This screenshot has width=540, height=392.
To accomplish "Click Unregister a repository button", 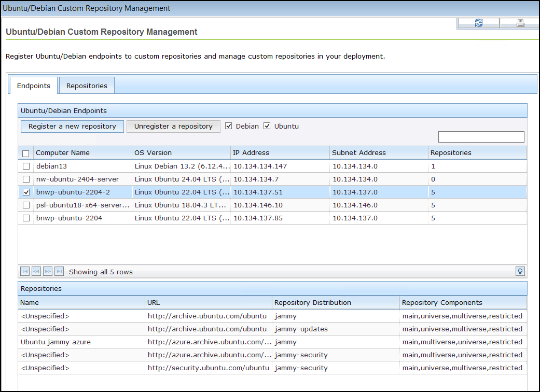I will click(173, 127).
